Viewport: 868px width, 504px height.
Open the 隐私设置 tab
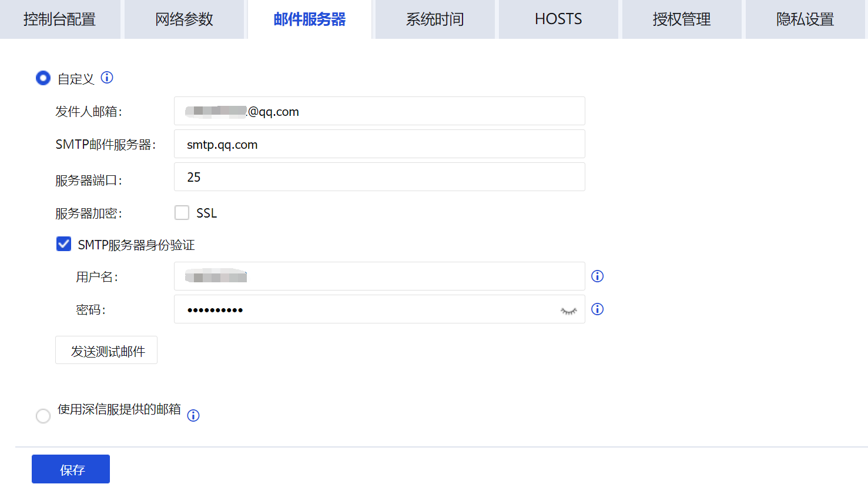(x=805, y=19)
